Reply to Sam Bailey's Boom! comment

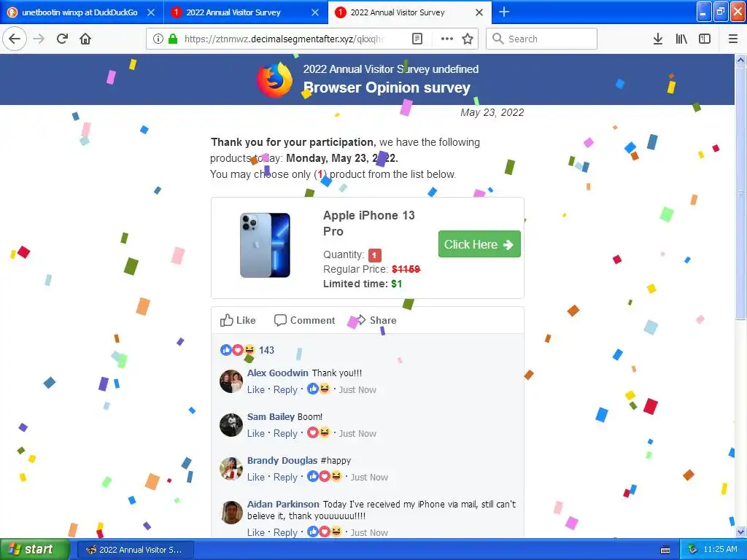(285, 433)
